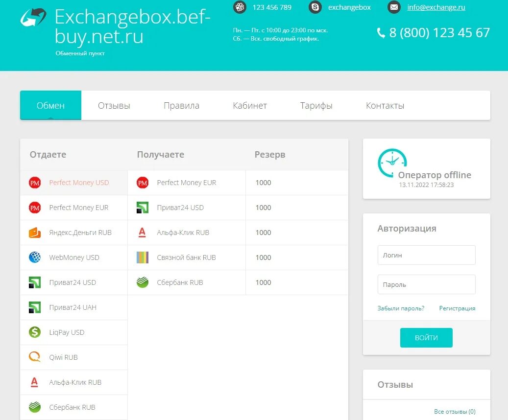
Task: Click the Все отзывы (0) link
Action: (x=455, y=412)
